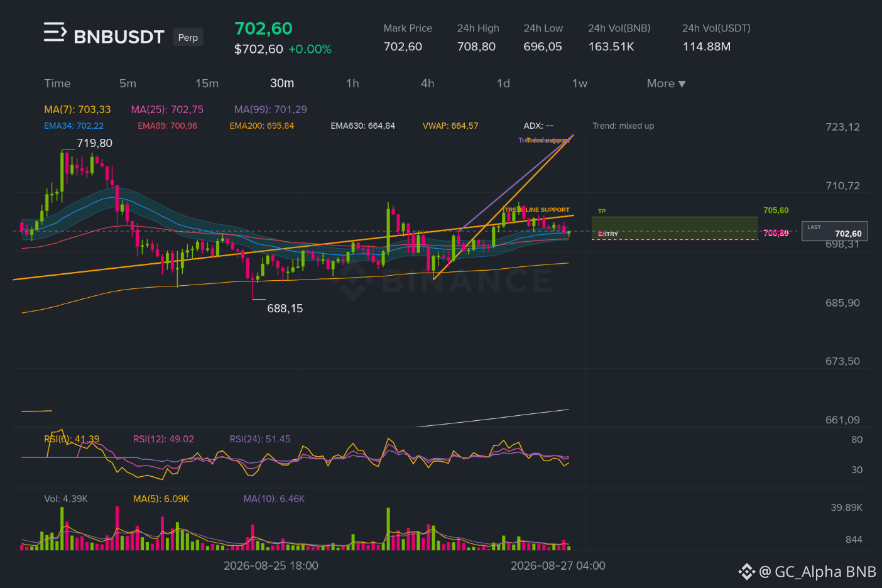Switch to the 1d timeframe
Image resolution: width=882 pixels, height=588 pixels.
pyautogui.click(x=503, y=84)
